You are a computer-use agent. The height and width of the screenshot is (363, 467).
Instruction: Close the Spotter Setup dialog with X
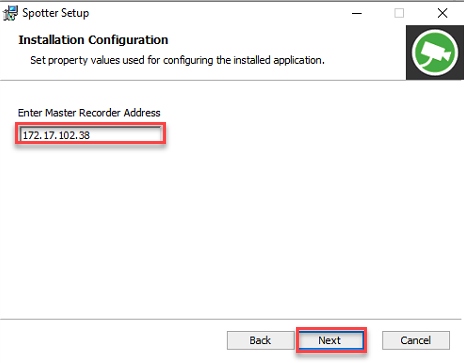pos(442,13)
